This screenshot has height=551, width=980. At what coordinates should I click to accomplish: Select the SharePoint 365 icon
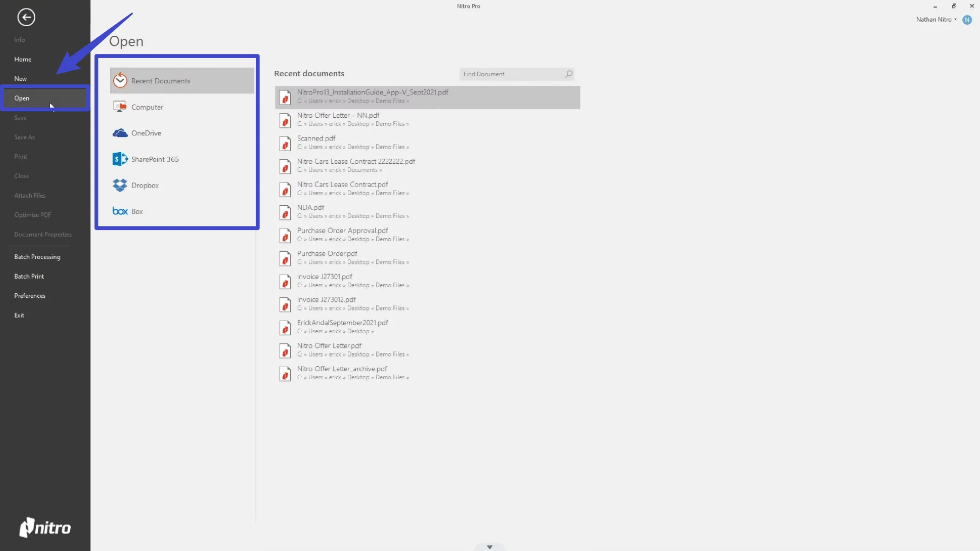pos(120,159)
